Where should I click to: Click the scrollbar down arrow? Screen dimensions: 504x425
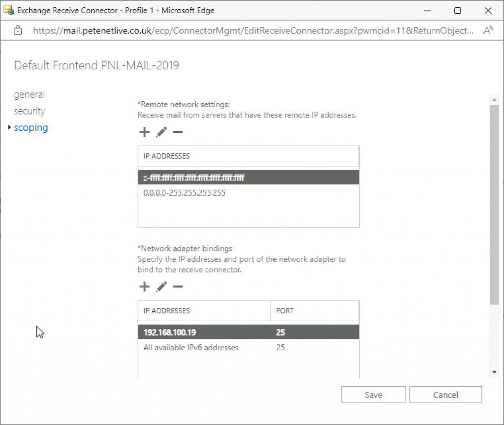tap(495, 372)
